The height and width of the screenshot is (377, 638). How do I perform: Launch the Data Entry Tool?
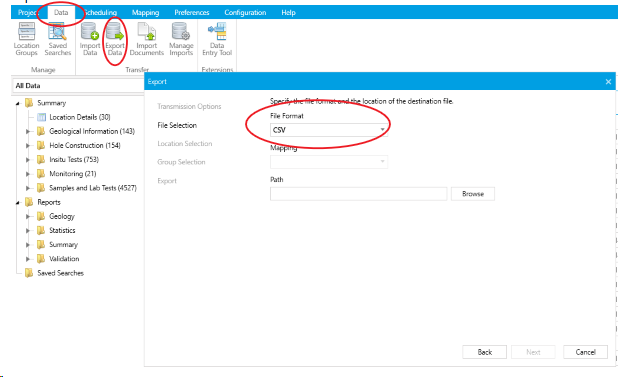coord(217,39)
